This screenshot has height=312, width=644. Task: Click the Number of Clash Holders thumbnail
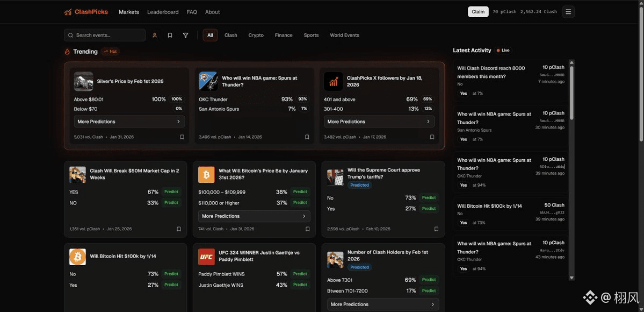pyautogui.click(x=335, y=260)
